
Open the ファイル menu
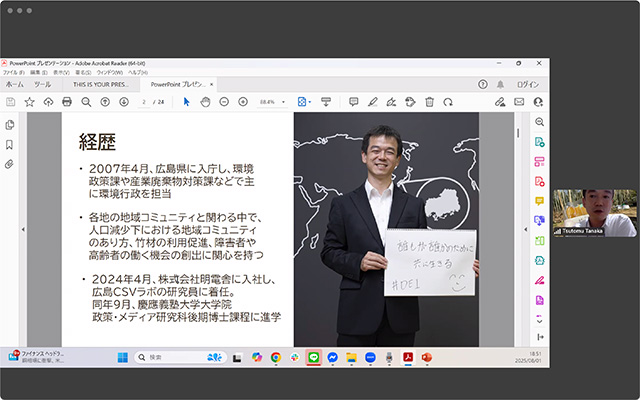[x=13, y=72]
